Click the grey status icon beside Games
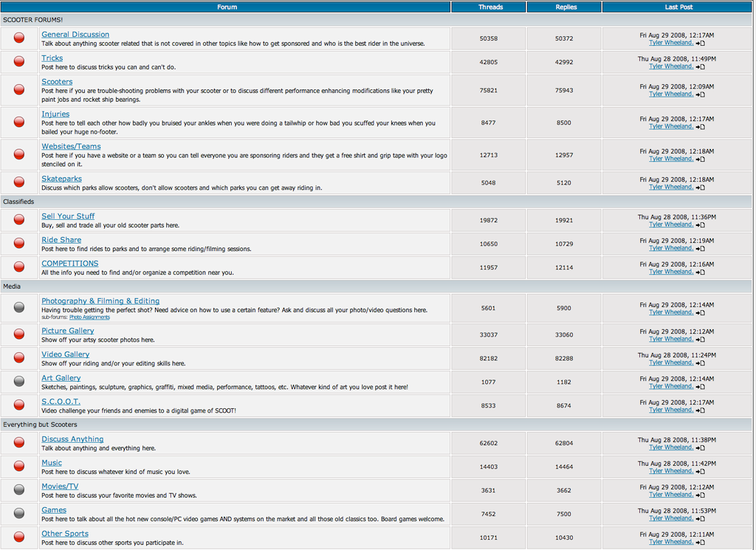The image size is (756, 550). pos(19,514)
